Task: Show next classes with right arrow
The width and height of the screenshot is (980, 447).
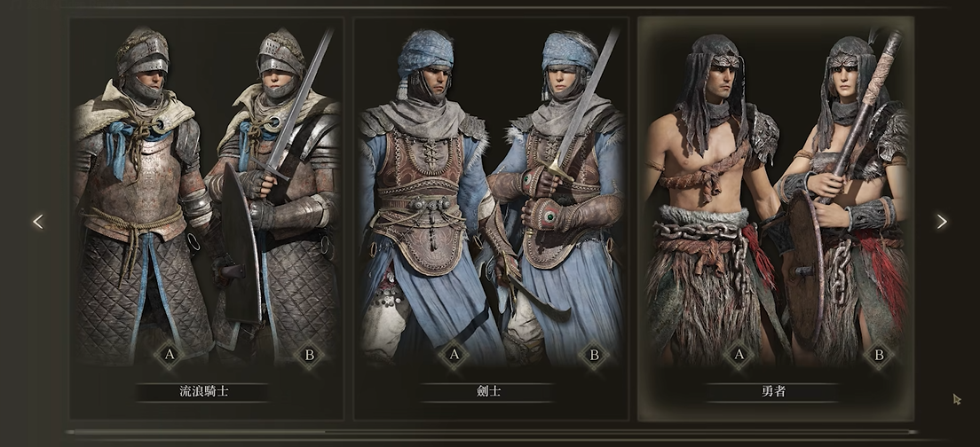Action: point(941,222)
